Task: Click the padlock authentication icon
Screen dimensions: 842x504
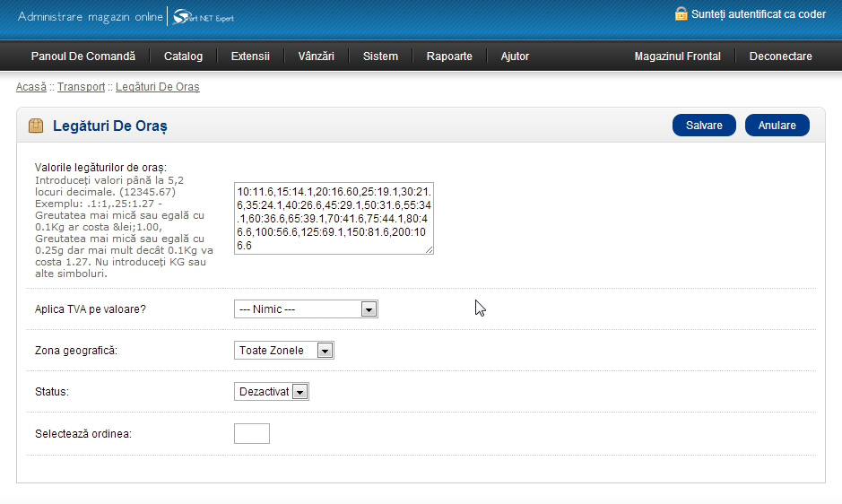Action: (681, 14)
